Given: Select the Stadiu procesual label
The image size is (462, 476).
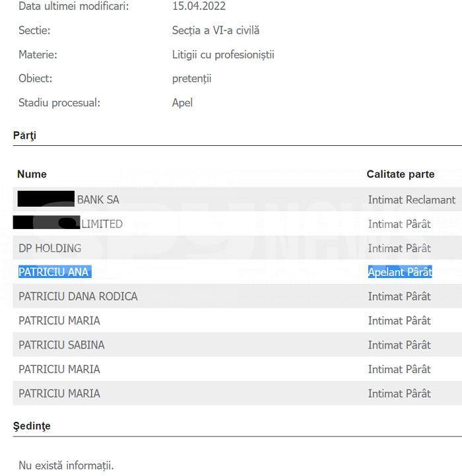Looking at the screenshot, I should tap(59, 102).
